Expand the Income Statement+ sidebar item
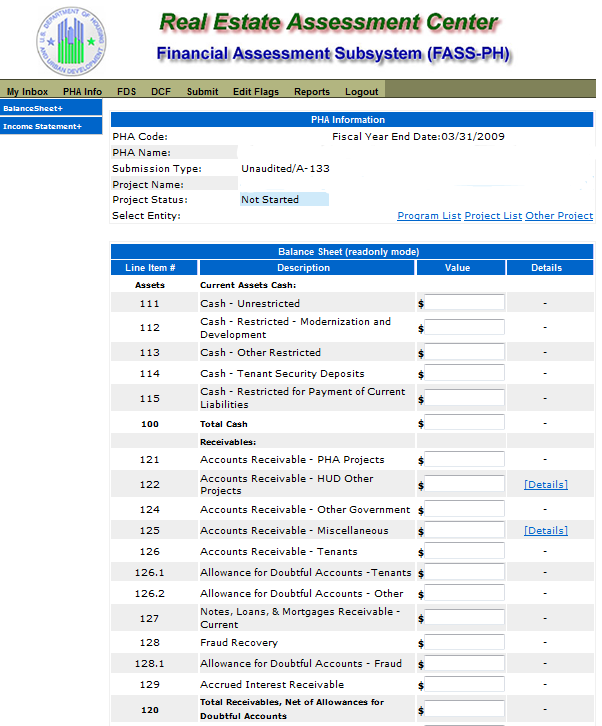 click(x=42, y=127)
